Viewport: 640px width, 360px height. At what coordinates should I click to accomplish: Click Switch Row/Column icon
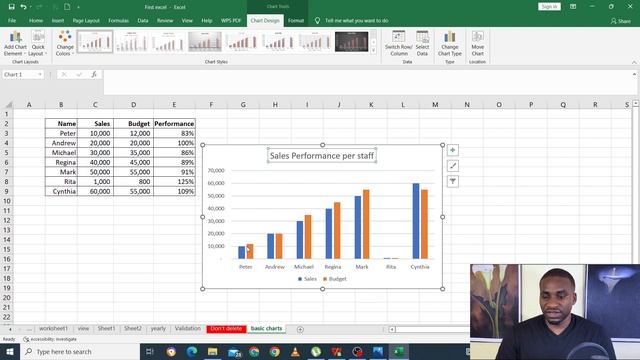(x=398, y=43)
